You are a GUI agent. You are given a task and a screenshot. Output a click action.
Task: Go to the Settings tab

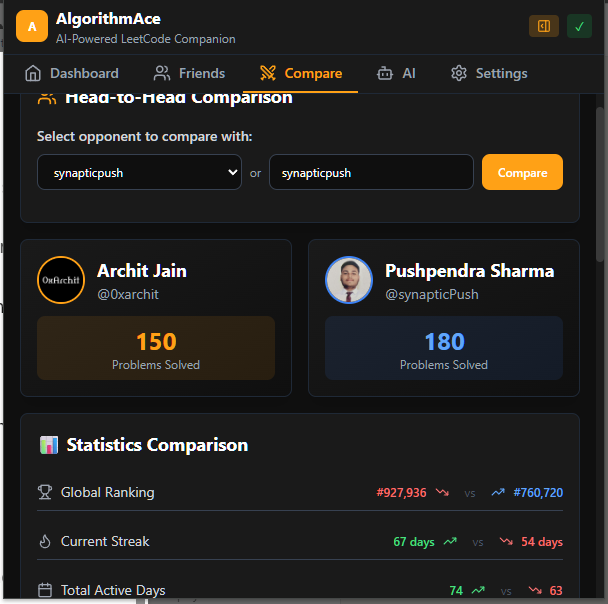tap(489, 73)
